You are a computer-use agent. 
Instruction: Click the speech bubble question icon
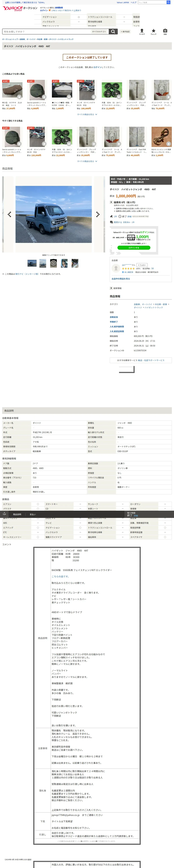tap(111, 222)
